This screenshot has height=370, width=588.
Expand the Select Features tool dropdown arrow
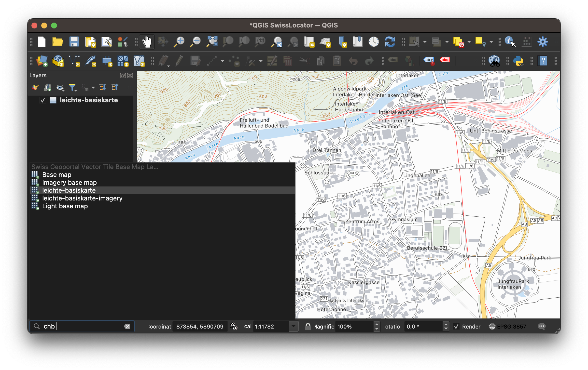pyautogui.click(x=425, y=42)
